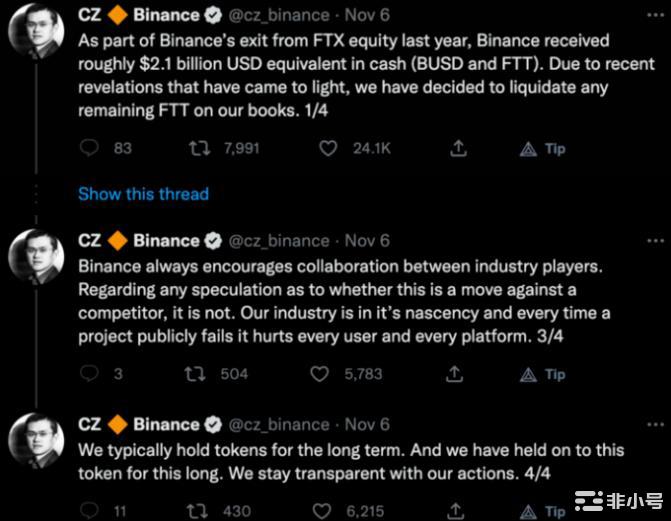The height and width of the screenshot is (521, 671).
Task: Open Show this thread link
Action: [x=143, y=194]
